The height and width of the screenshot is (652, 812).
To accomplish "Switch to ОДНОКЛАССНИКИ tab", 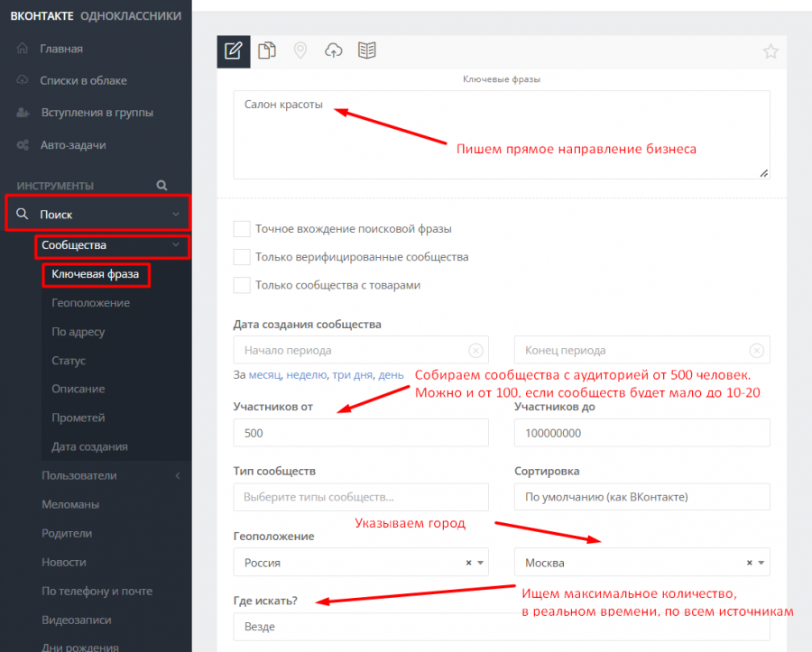I will (x=131, y=15).
